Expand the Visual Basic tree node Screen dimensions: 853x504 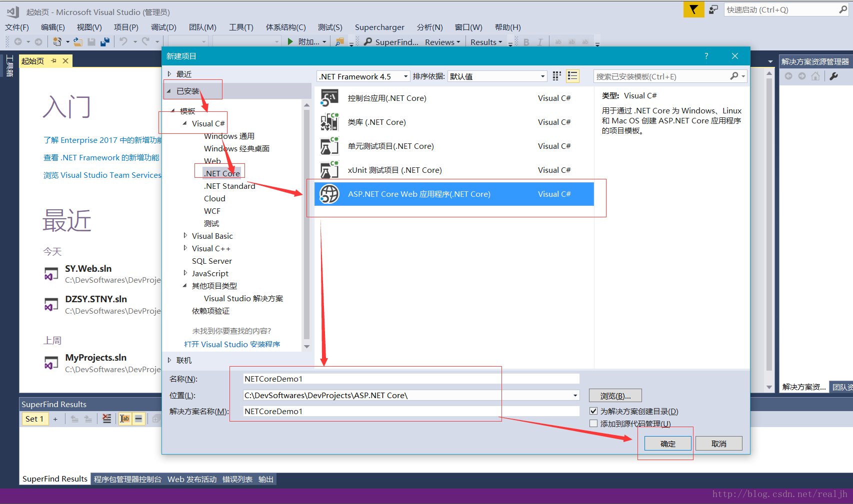point(185,235)
